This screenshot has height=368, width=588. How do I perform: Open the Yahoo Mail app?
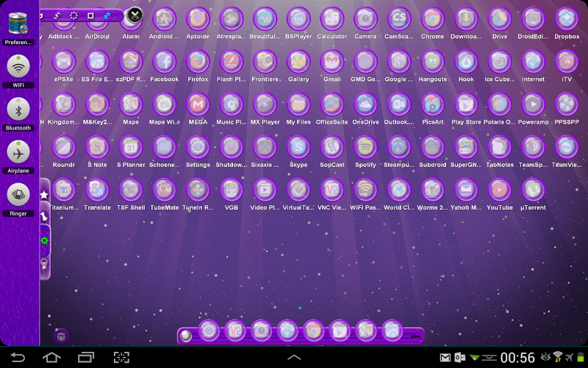coord(466,190)
